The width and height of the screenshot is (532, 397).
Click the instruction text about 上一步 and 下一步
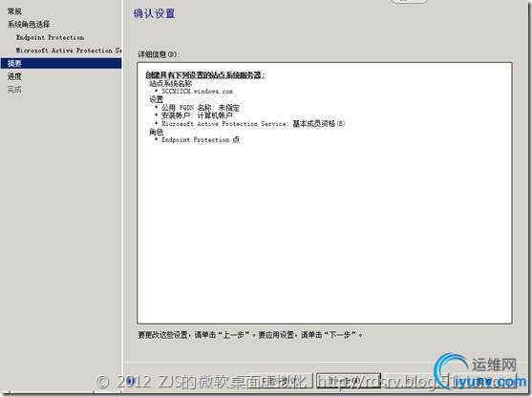[249, 335]
